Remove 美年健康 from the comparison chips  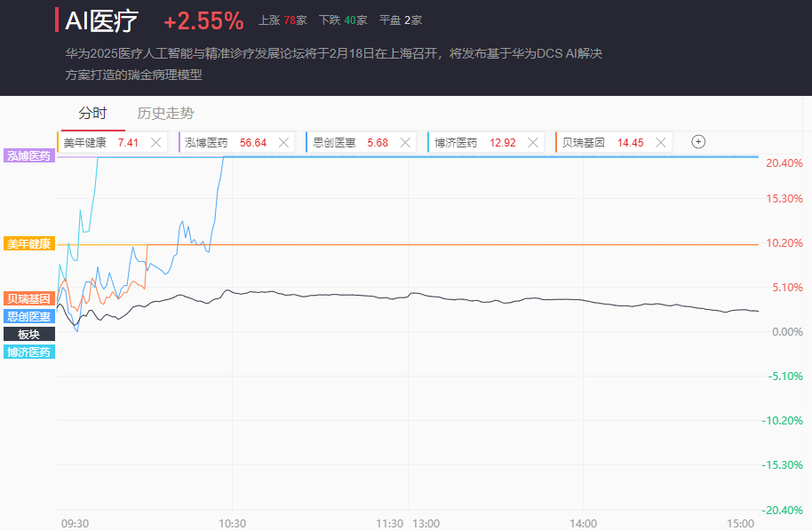coord(156,142)
